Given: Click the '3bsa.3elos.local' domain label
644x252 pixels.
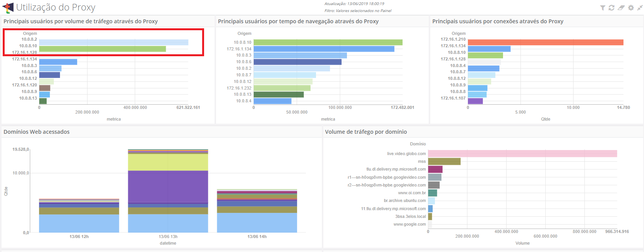Looking at the screenshot, I should tap(410, 216).
